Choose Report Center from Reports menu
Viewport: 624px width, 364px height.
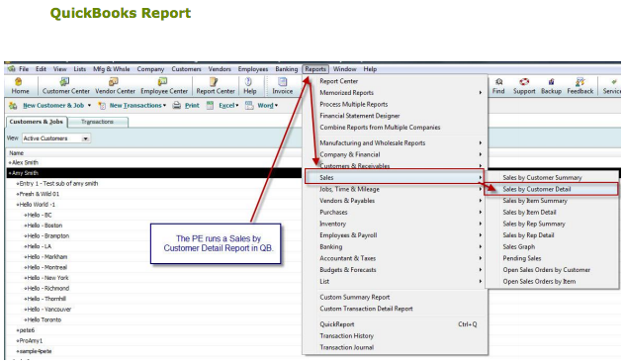pos(338,81)
